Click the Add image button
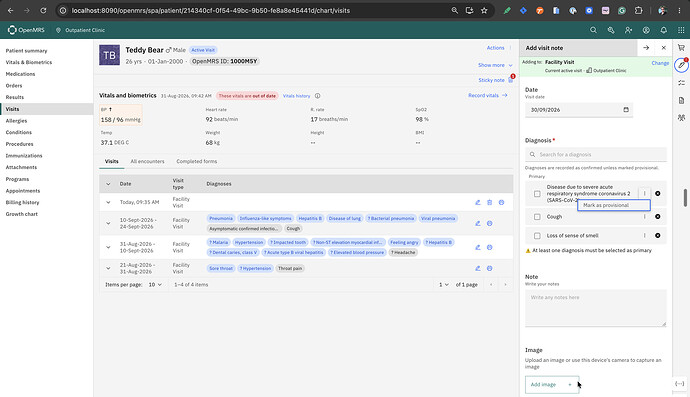690x397 pixels. tap(552, 384)
